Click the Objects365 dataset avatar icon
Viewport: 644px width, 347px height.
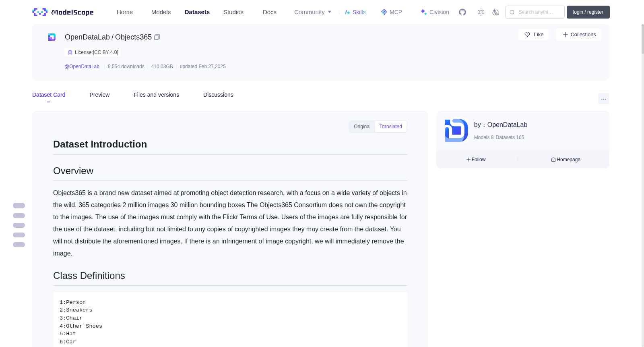click(52, 37)
